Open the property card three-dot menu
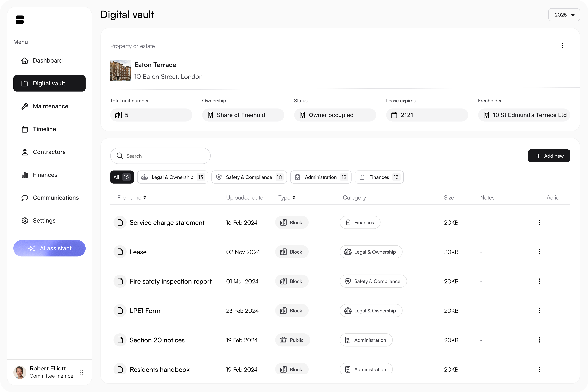This screenshot has height=392, width=588. [x=562, y=46]
